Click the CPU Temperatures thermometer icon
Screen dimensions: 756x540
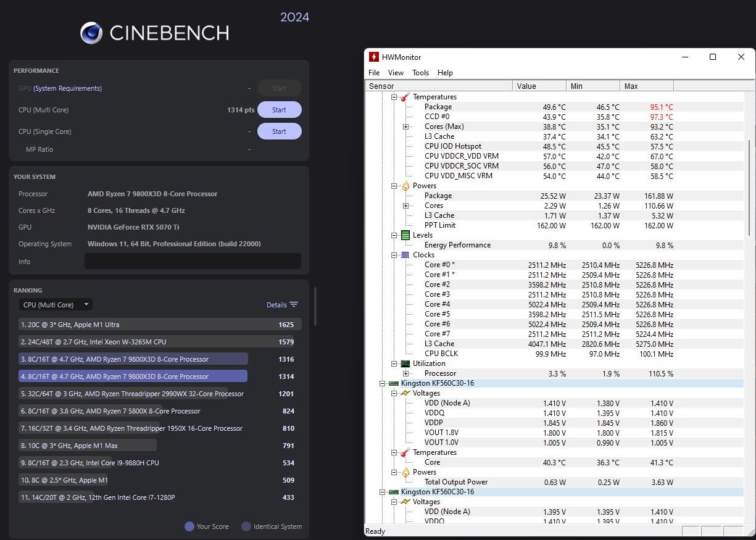pyautogui.click(x=405, y=97)
